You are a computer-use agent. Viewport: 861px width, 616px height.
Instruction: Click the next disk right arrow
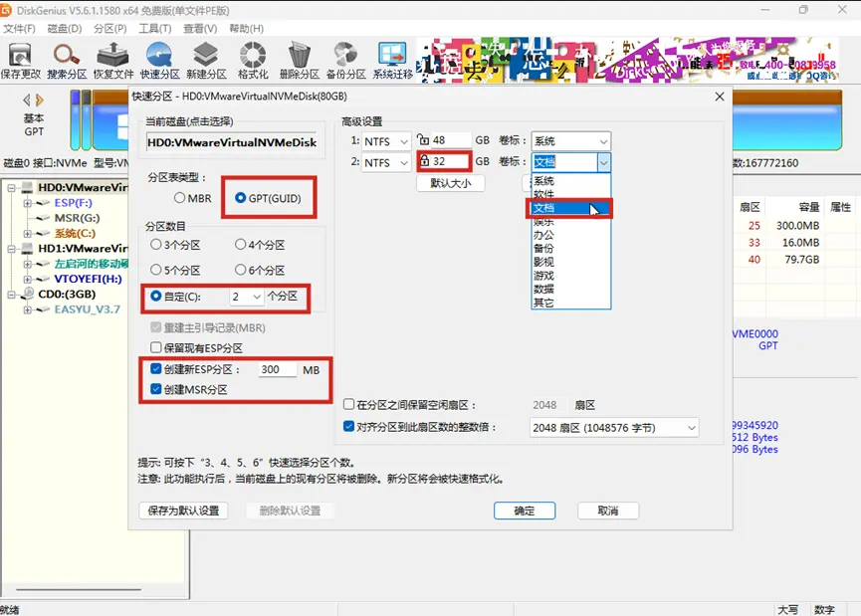pos(40,100)
